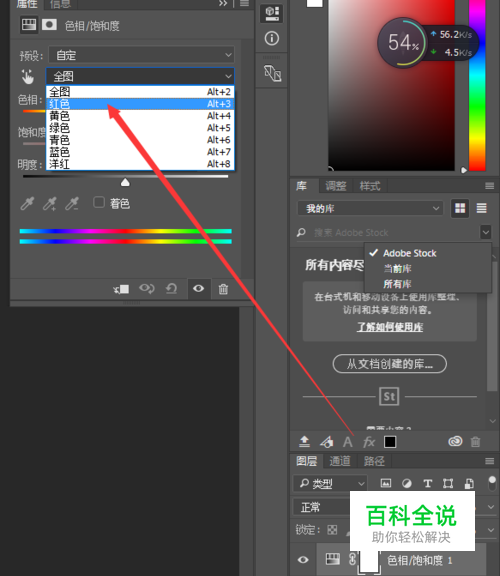Open properties panel menu icon
This screenshot has width=500, height=576.
coord(244,3)
